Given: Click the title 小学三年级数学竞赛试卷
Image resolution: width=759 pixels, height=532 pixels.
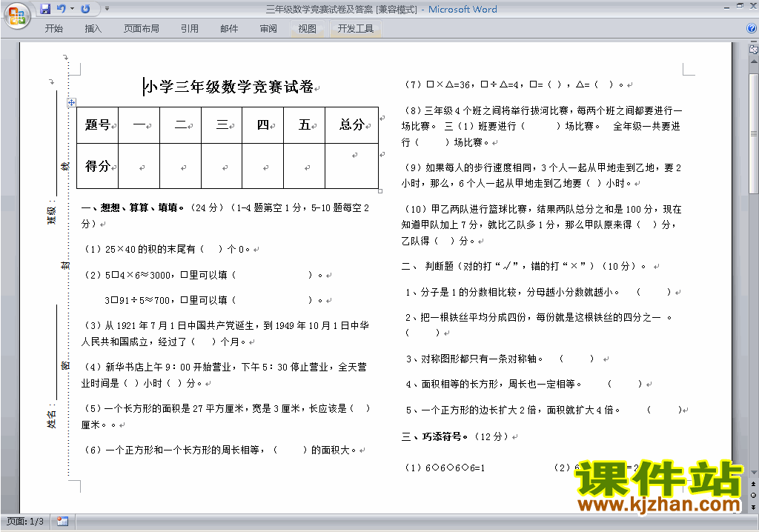Looking at the screenshot, I should tap(229, 87).
